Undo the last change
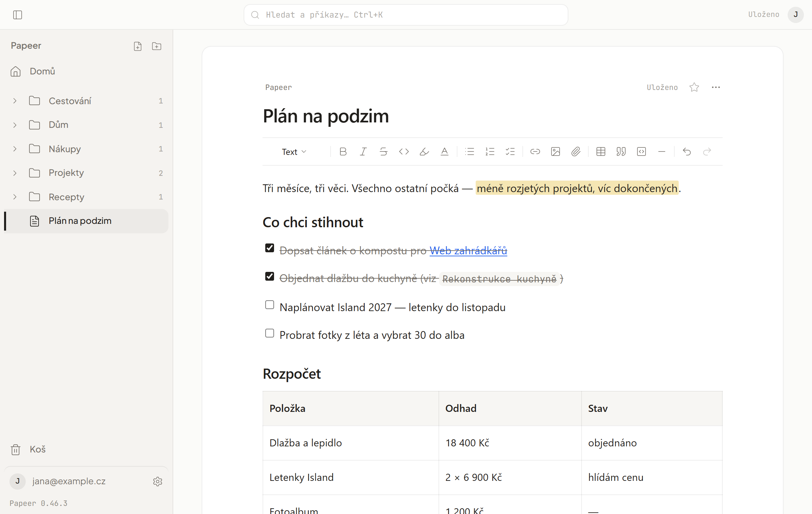The height and width of the screenshot is (514, 812). tap(687, 152)
